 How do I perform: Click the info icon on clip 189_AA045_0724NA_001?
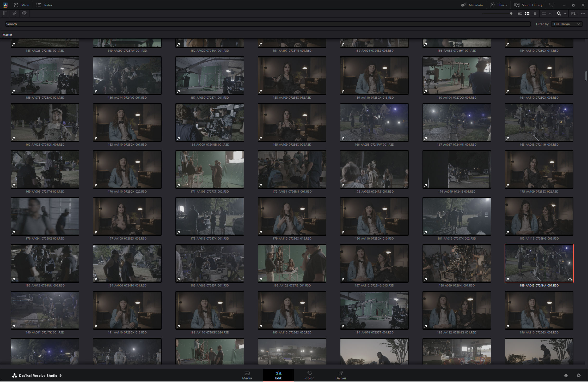570,280
